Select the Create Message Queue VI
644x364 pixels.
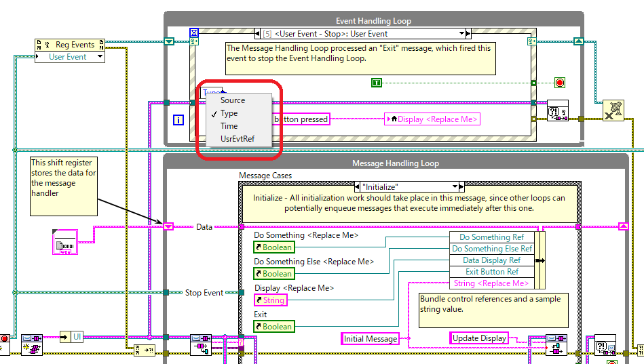pos(32,345)
